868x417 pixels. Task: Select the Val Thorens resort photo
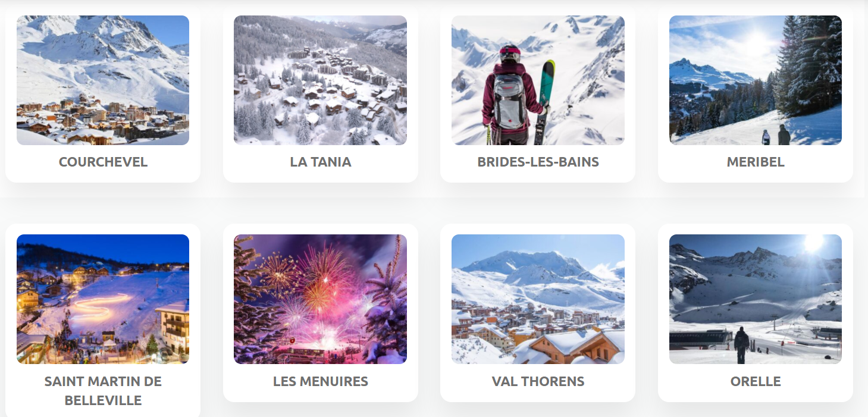[x=538, y=299]
